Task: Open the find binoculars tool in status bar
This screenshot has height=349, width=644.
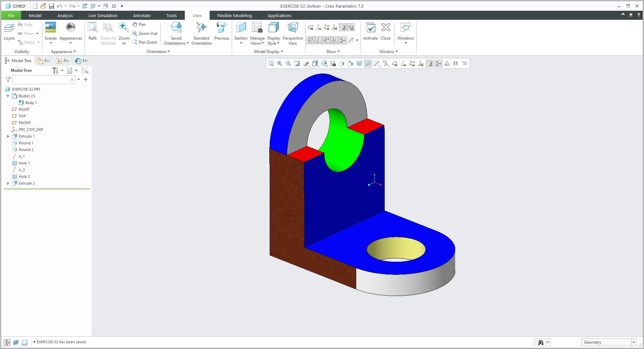Action: click(x=541, y=342)
